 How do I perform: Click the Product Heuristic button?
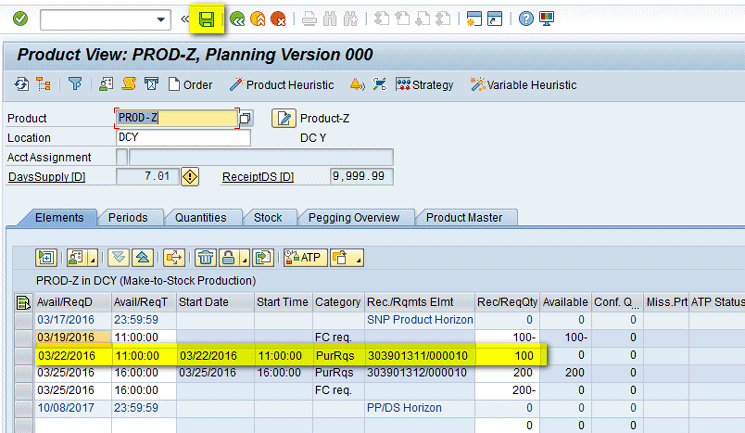(282, 85)
